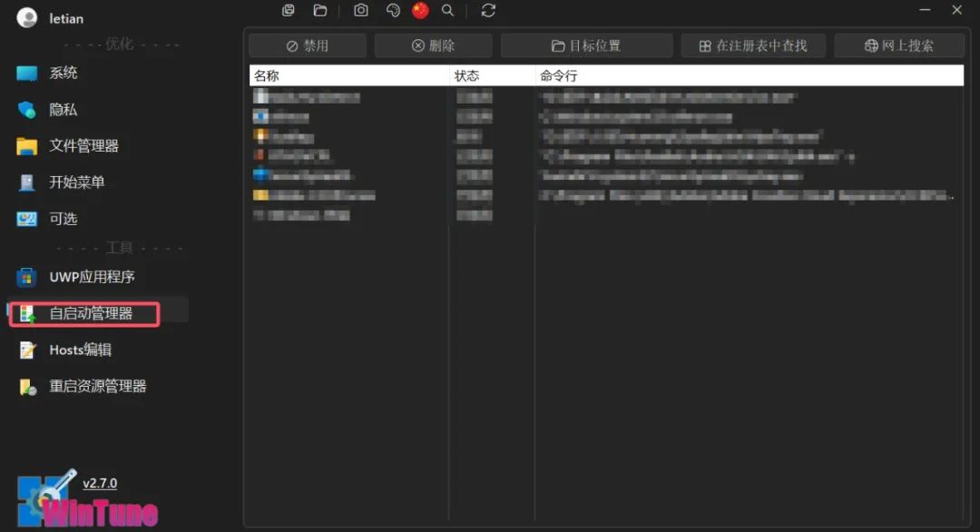This screenshot has height=532, width=980.
Task: Click the theme palette icon
Action: (x=393, y=11)
